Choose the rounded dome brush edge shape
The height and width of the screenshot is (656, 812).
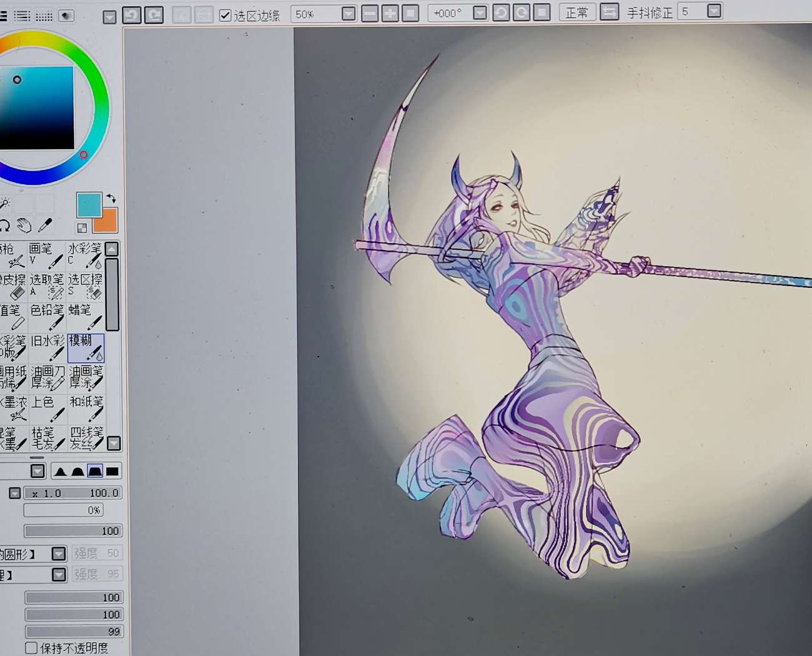pos(77,471)
